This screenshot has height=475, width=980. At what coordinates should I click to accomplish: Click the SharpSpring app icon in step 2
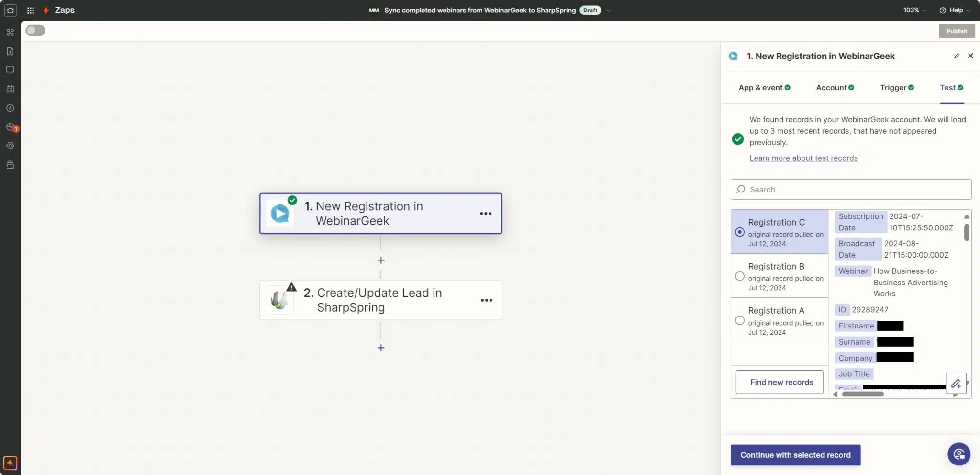click(x=279, y=300)
